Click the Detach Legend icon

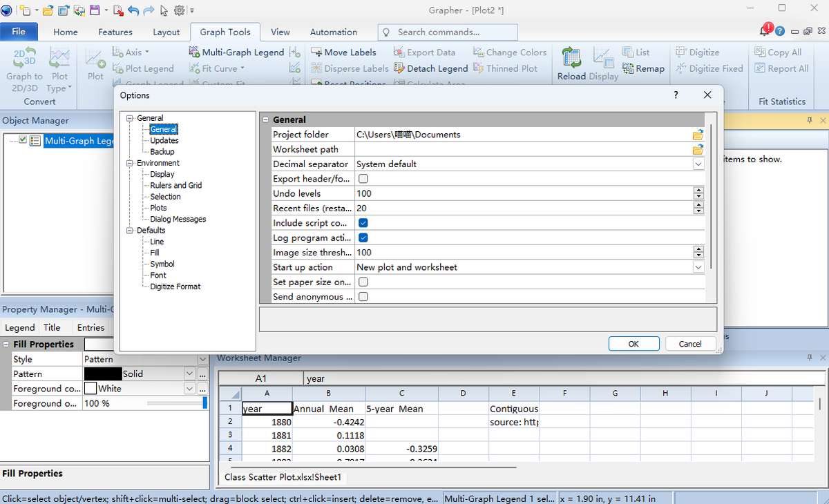tap(399, 68)
